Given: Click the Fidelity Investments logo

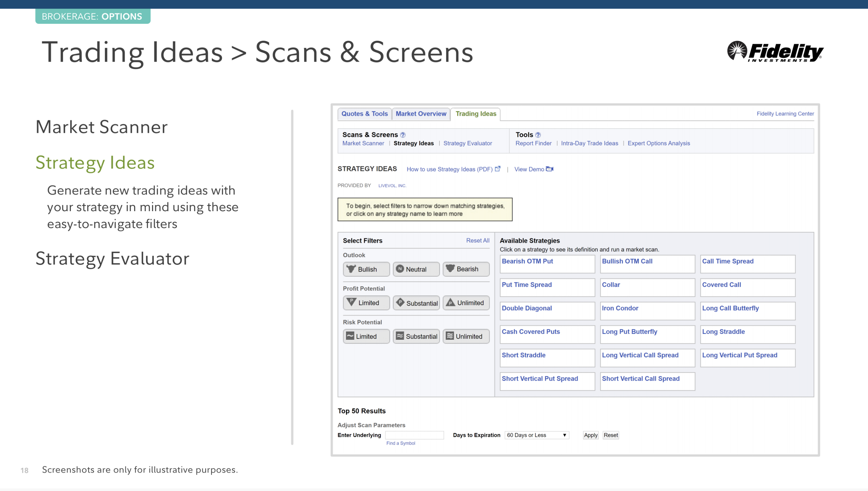Looking at the screenshot, I should point(775,52).
